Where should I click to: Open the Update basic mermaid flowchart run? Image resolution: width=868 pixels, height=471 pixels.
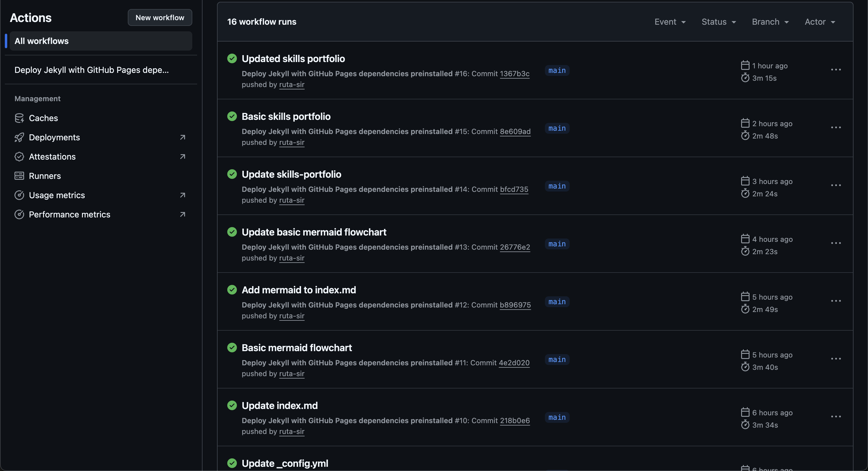click(x=314, y=232)
